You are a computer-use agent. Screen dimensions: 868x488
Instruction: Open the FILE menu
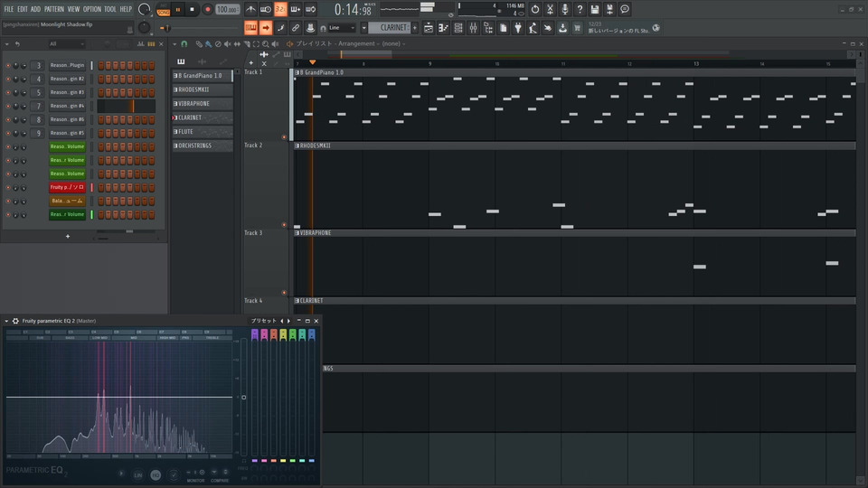point(9,9)
